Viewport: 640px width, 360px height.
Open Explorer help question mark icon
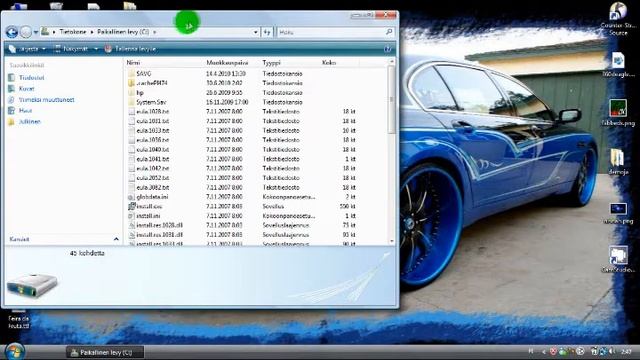(387, 49)
